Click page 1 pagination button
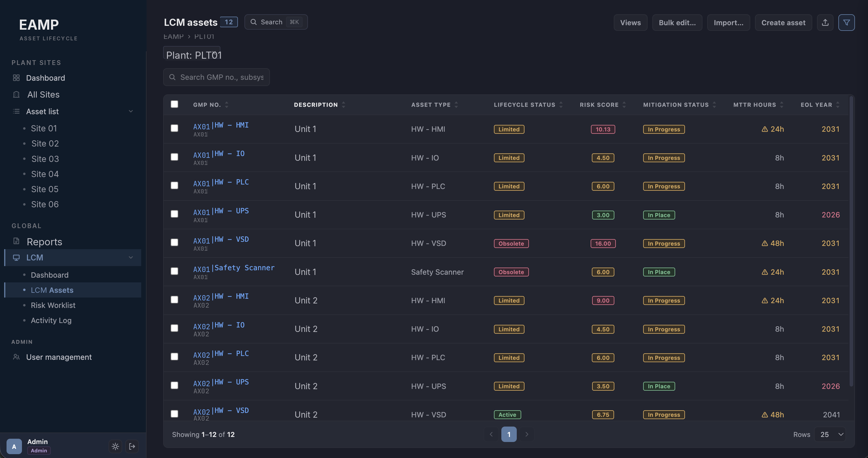This screenshot has width=868, height=458. click(509, 434)
